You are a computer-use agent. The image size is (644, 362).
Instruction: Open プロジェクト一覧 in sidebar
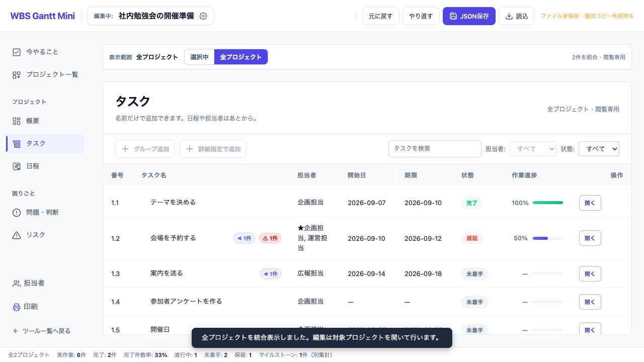tap(45, 74)
